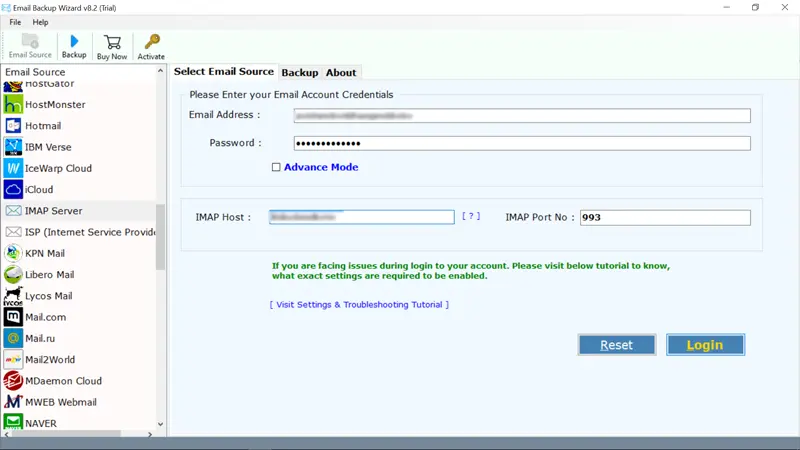The image size is (800, 450).
Task: Click the horizontal scrollbar thumb under the source list
Action: pos(66,434)
